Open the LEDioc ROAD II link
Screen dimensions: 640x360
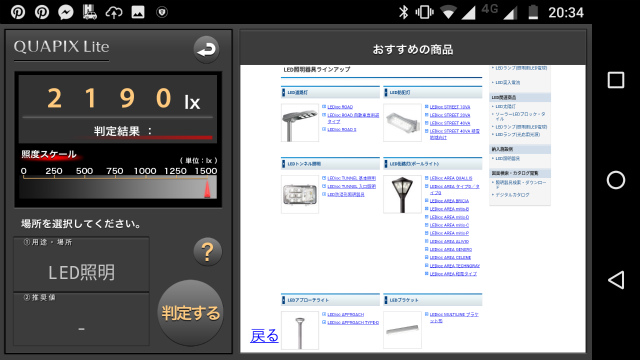click(342, 129)
